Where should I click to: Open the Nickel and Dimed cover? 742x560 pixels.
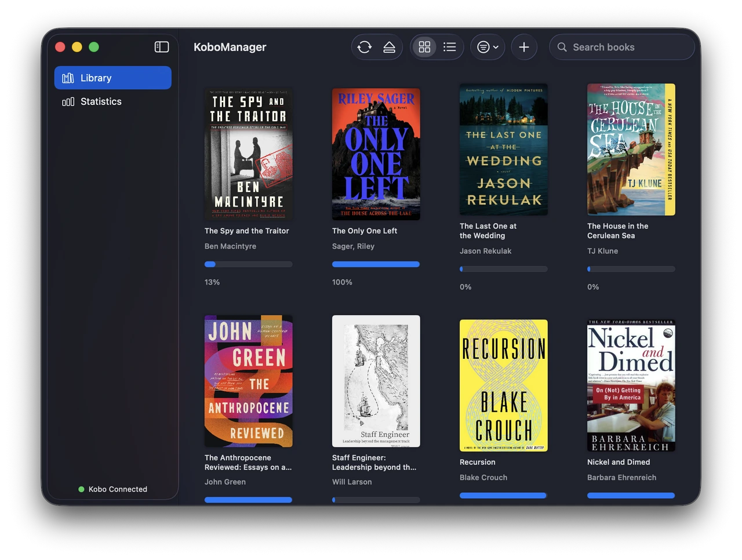point(631,386)
